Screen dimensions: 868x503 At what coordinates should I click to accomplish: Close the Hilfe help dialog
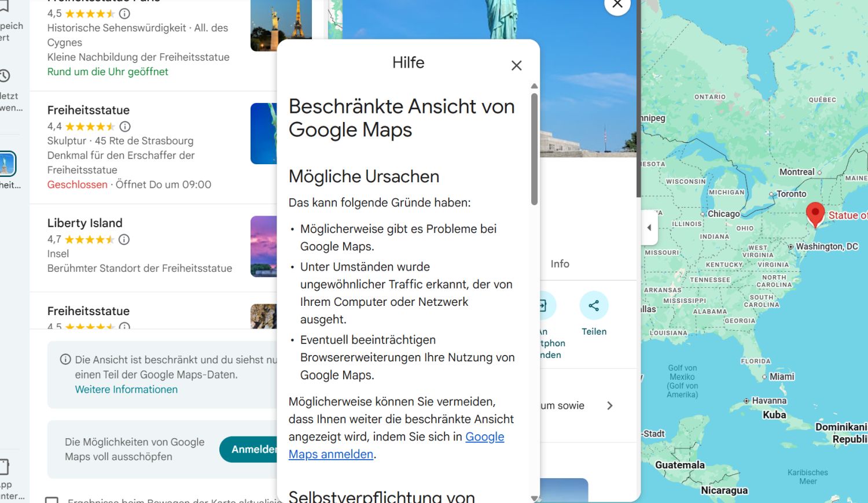516,66
